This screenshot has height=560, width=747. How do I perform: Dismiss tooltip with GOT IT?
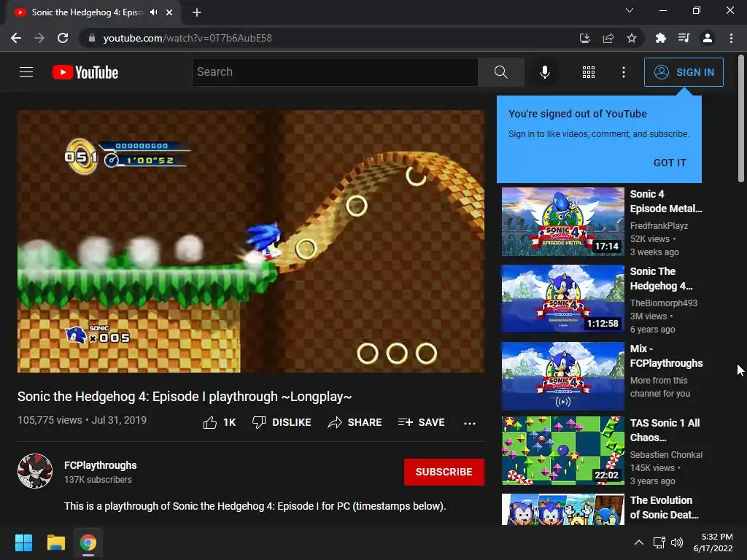(670, 163)
